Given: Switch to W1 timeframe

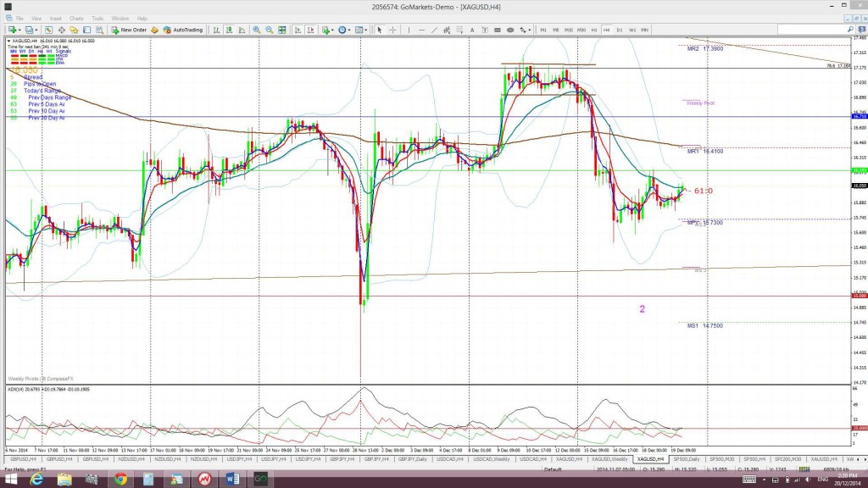Looking at the screenshot, I should click(632, 30).
